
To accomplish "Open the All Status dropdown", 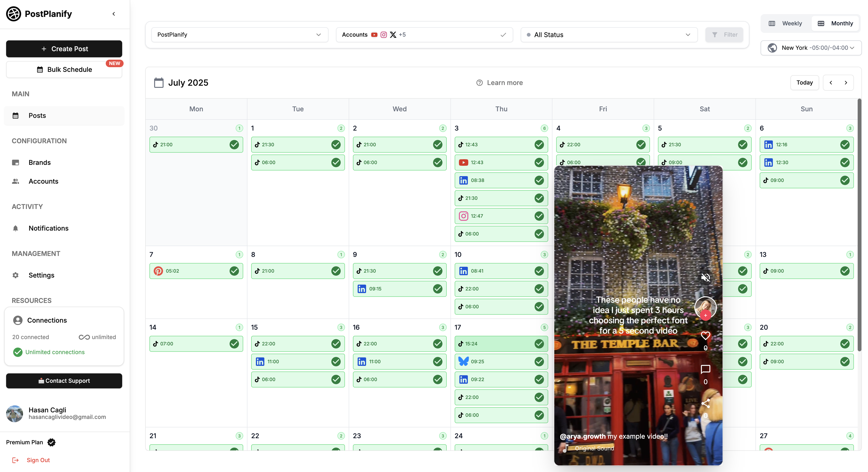I will [609, 35].
